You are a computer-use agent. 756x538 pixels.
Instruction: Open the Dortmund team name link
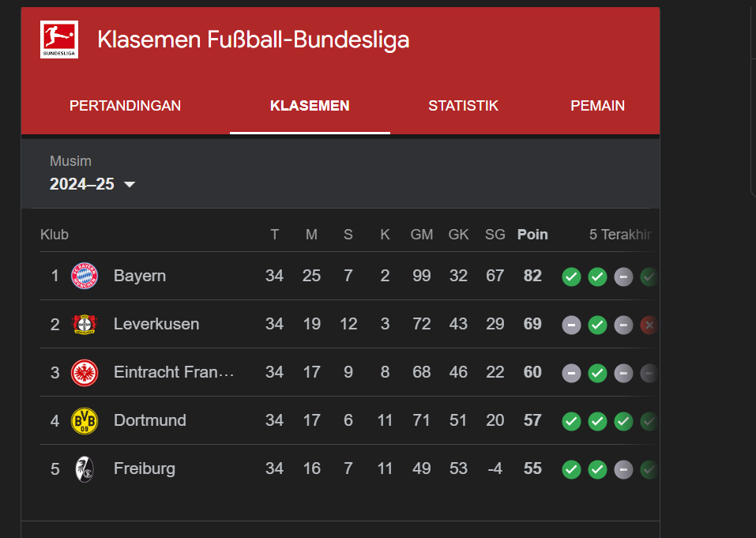150,420
